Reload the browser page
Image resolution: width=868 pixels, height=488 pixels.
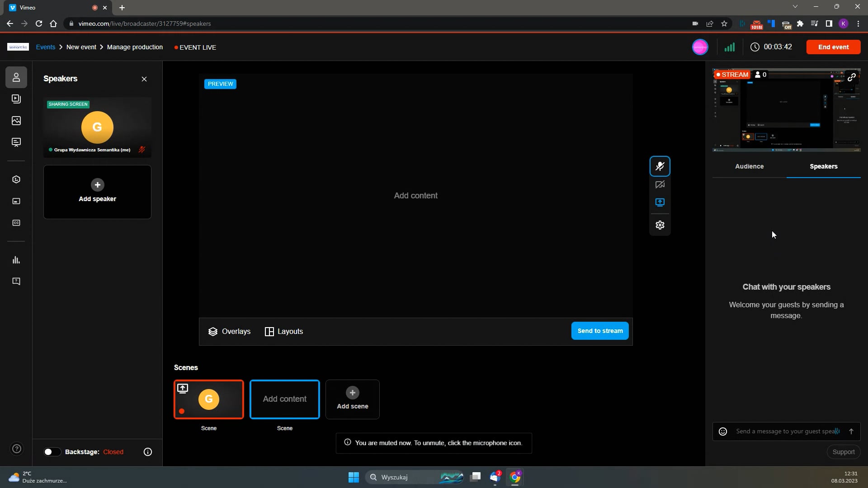39,23
